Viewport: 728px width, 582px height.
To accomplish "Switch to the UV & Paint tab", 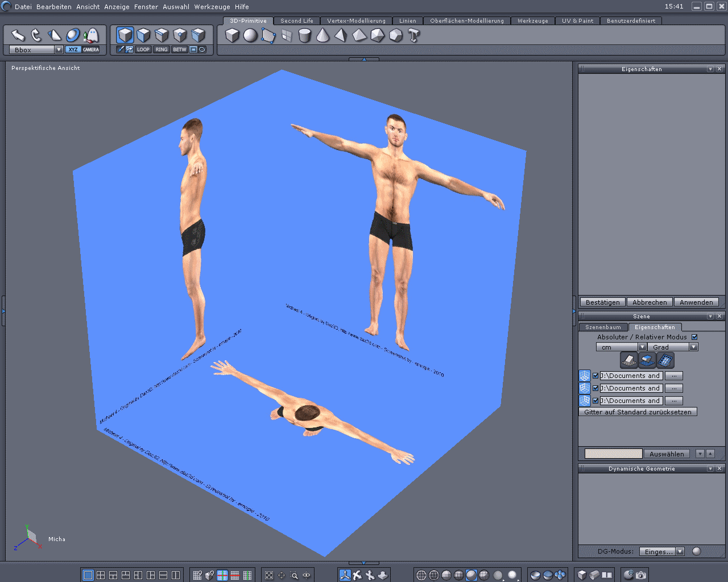I will (577, 21).
